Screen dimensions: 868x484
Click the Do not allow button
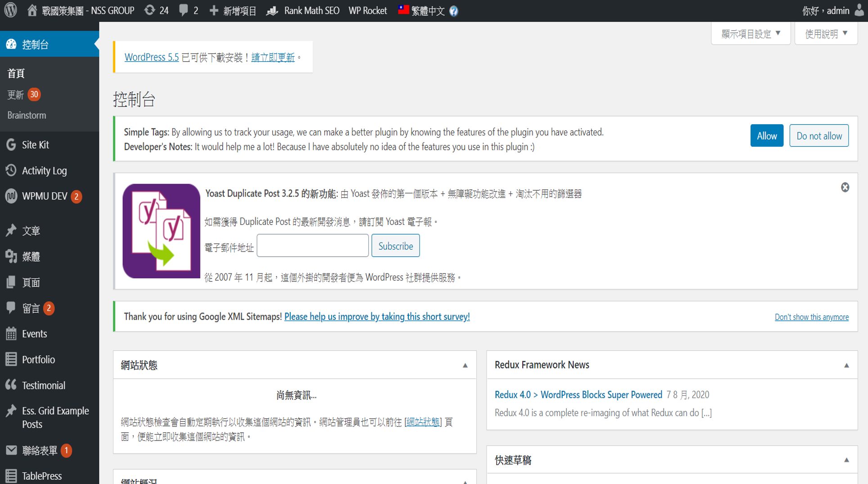[x=819, y=135]
